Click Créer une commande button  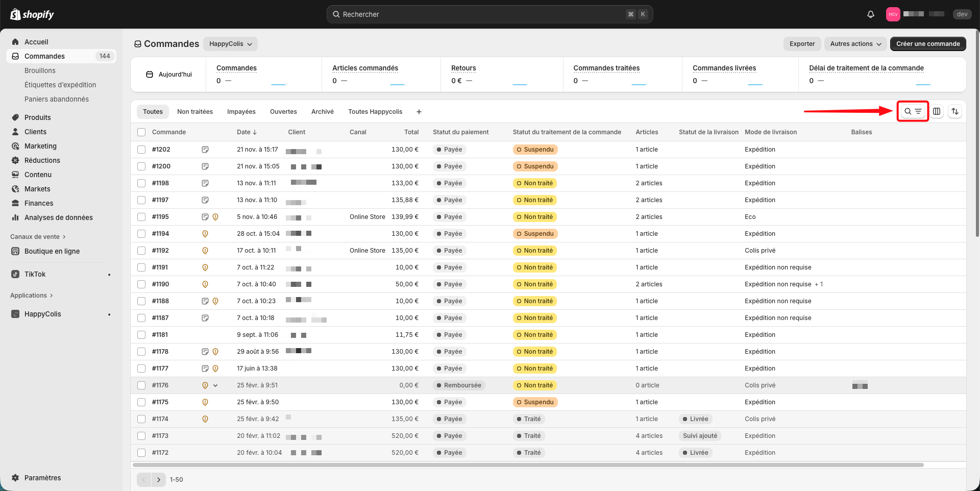[927, 44]
